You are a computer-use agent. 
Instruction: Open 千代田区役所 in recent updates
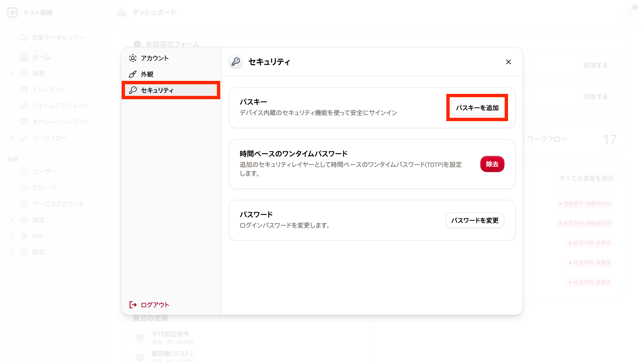(170, 334)
